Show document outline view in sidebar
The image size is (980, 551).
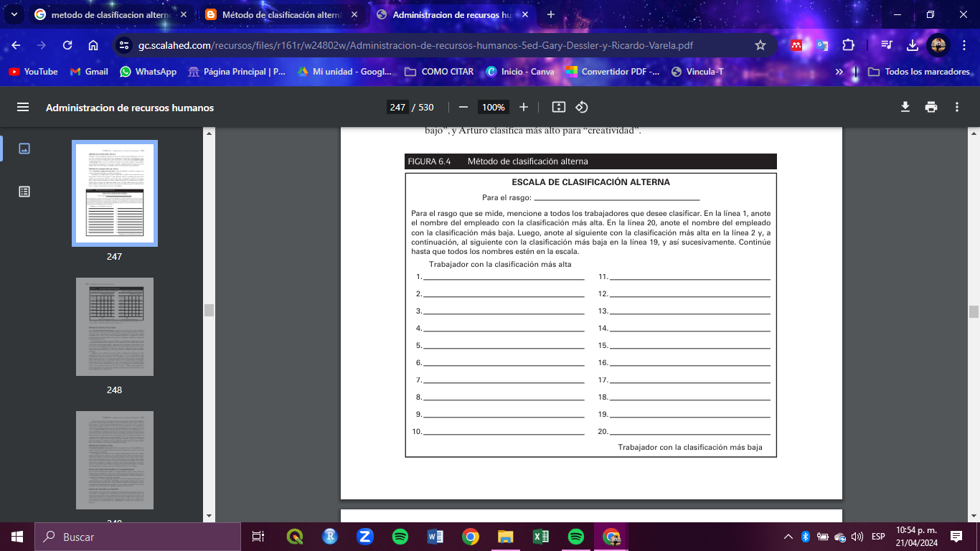pyautogui.click(x=24, y=192)
